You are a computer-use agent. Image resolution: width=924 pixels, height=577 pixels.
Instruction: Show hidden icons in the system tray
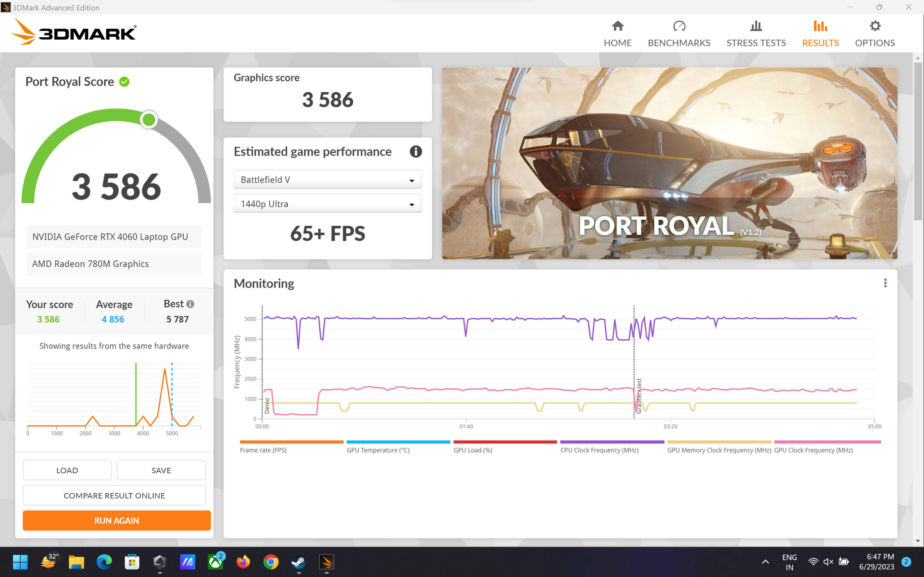point(765,561)
